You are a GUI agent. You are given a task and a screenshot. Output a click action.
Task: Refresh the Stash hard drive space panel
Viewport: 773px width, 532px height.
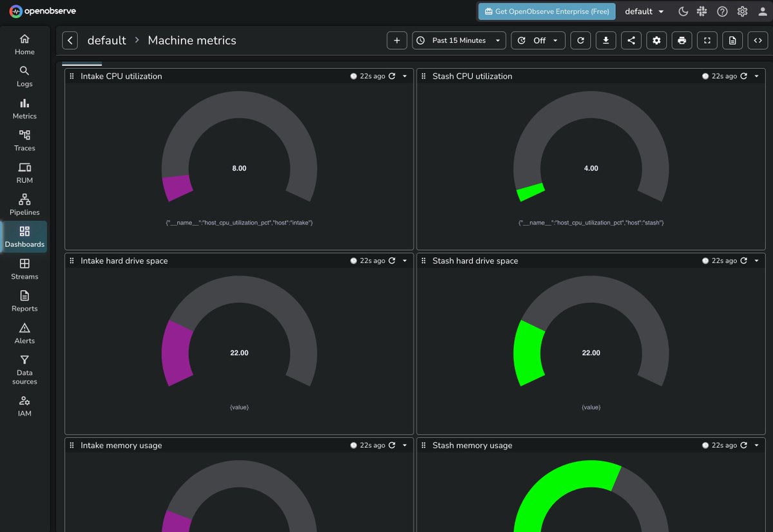tap(744, 261)
